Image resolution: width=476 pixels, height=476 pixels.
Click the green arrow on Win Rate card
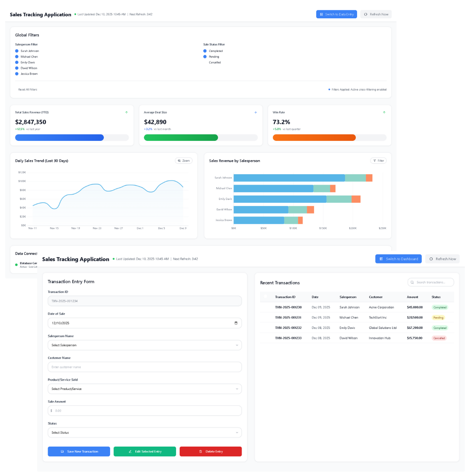pyautogui.click(x=384, y=112)
